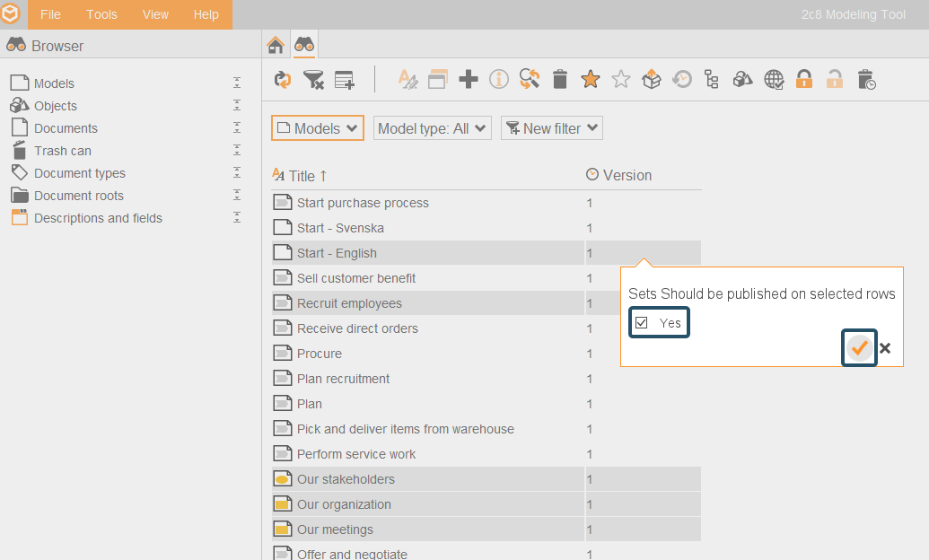Click the hierarchy tree structure icon
The image size is (929, 560).
point(712,79)
